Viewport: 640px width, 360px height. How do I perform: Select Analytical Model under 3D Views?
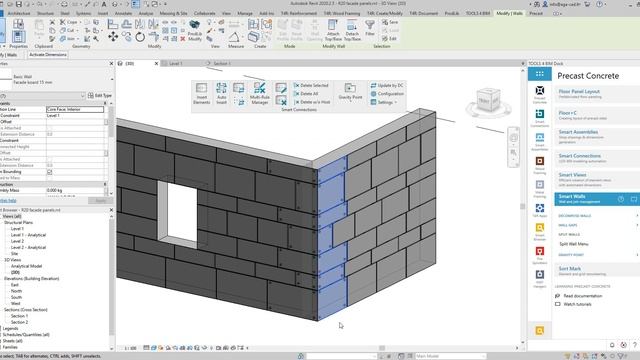pos(26,266)
